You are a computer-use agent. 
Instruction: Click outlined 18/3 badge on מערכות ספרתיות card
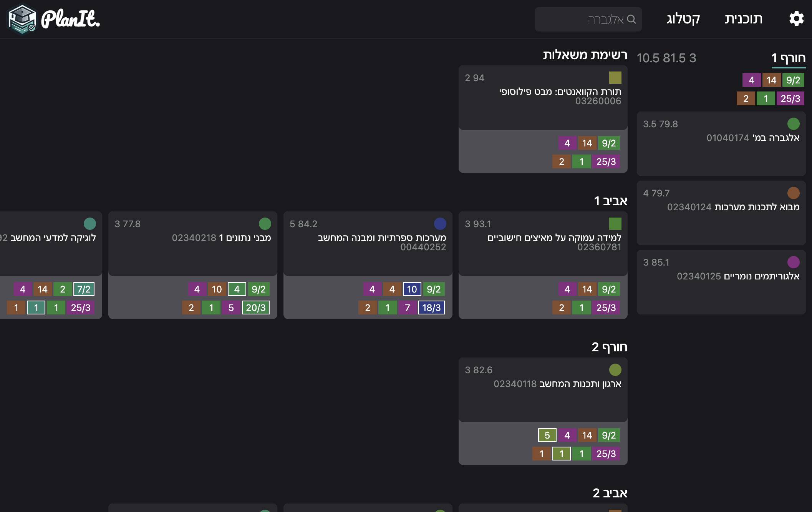(431, 308)
